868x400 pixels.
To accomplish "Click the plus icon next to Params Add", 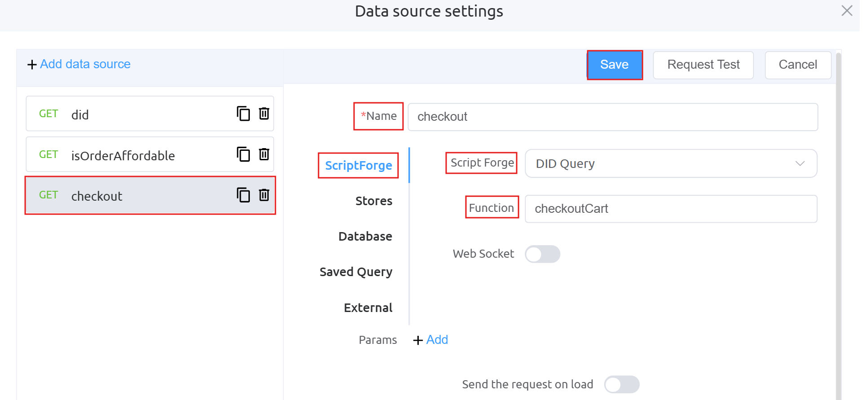I will tap(418, 340).
